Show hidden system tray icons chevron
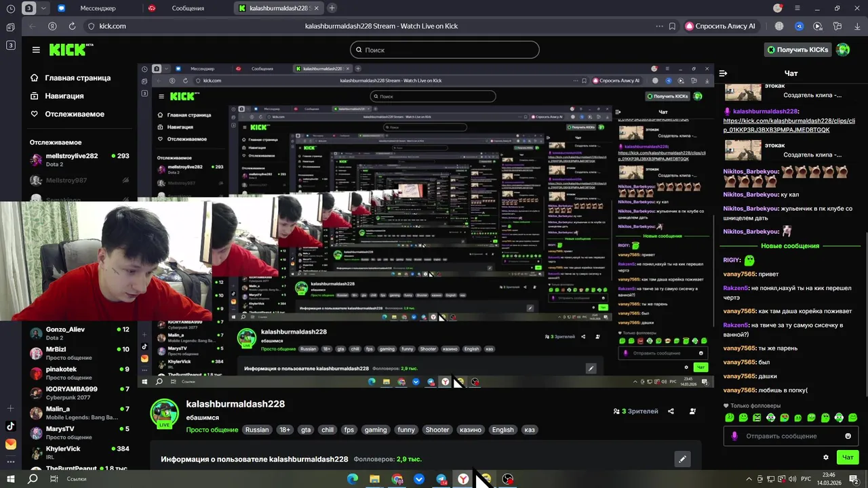Viewport: 868px width, 488px height. tap(748, 479)
